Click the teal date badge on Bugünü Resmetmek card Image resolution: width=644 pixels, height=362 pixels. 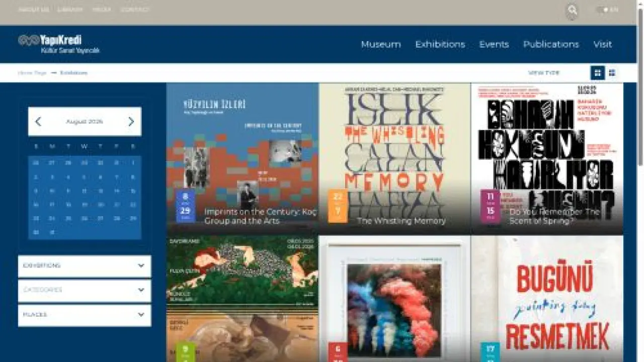(491, 352)
